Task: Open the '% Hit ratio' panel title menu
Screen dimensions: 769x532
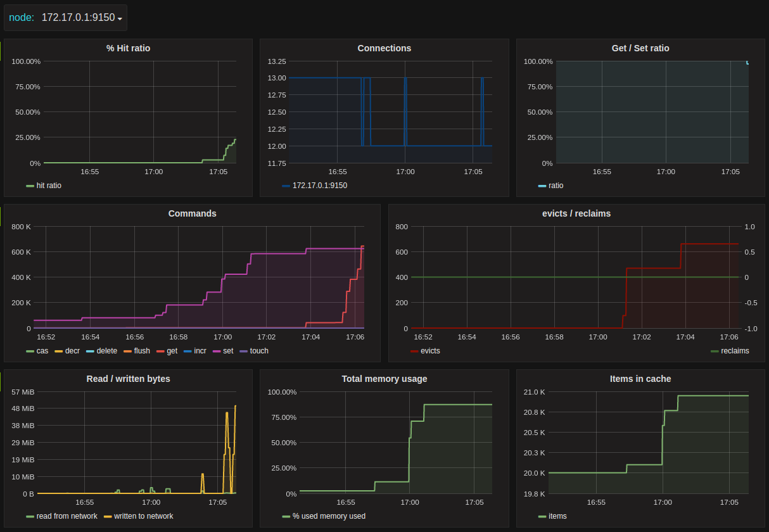Action: [x=128, y=48]
